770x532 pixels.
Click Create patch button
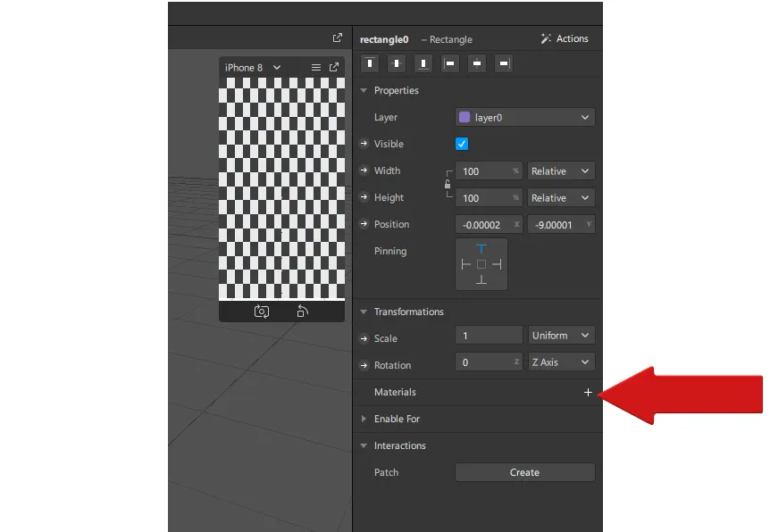tap(525, 472)
